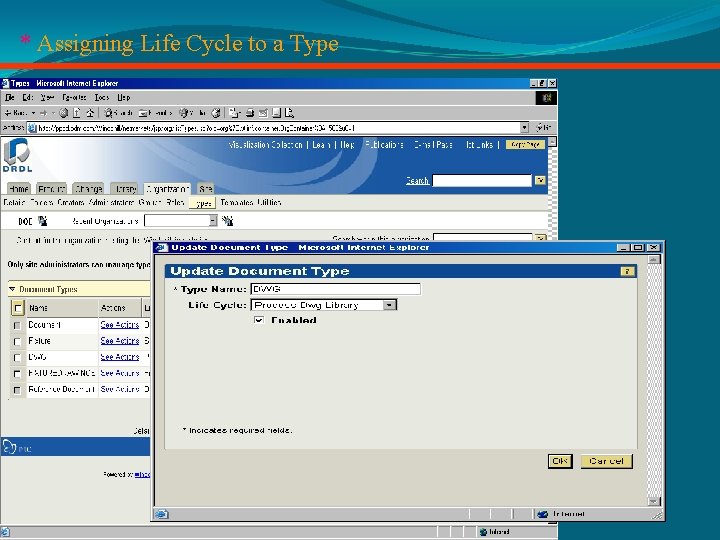Image resolution: width=720 pixels, height=540 pixels.
Task: Open the Search pane from the IE toolbar
Action: [x=118, y=113]
